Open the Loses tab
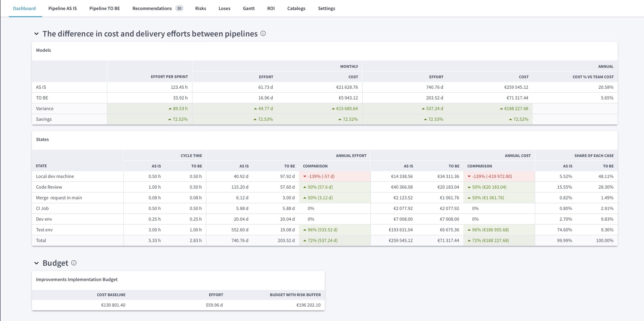The height and width of the screenshot is (321, 644). pyautogui.click(x=224, y=8)
